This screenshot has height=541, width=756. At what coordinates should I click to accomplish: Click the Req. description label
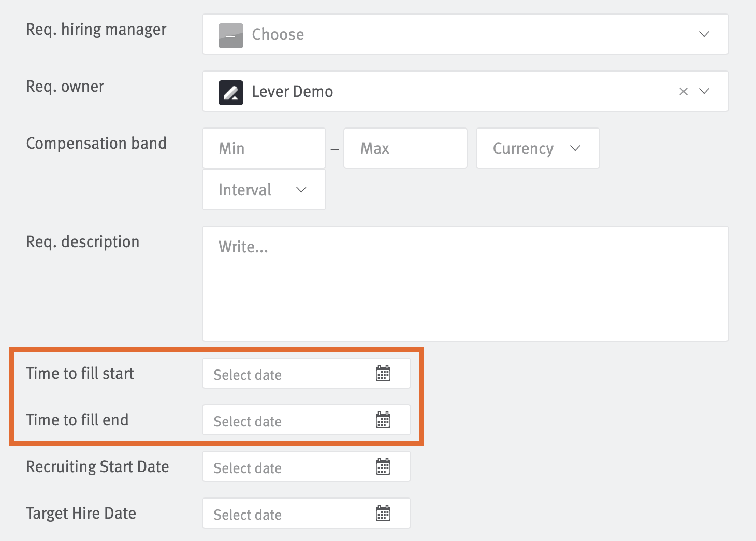point(82,241)
